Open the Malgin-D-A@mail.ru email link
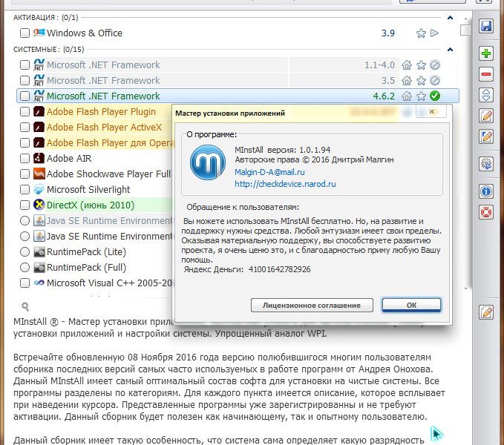 pos(269,172)
